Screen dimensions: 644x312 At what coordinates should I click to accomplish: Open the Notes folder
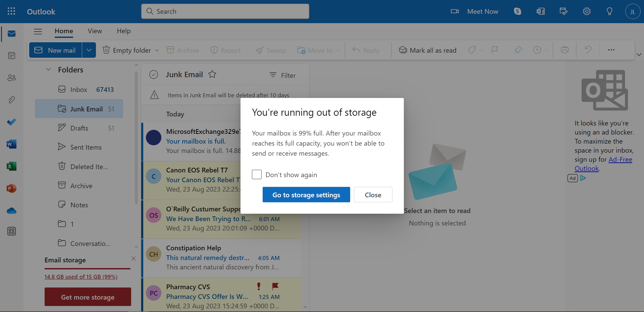pos(79,205)
